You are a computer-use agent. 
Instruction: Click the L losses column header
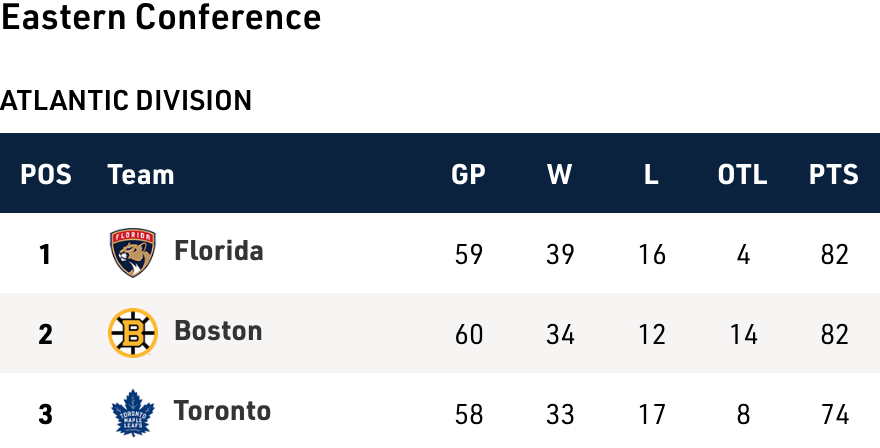point(651,174)
